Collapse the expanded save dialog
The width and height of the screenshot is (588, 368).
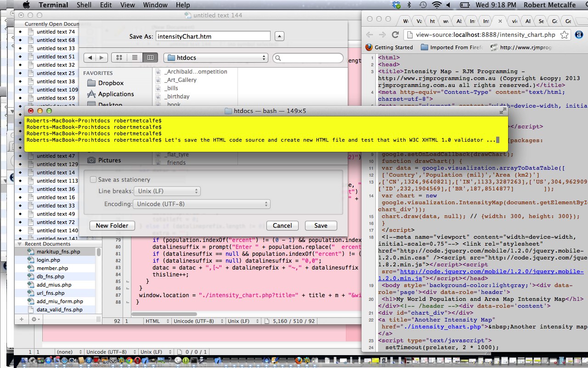tap(279, 36)
